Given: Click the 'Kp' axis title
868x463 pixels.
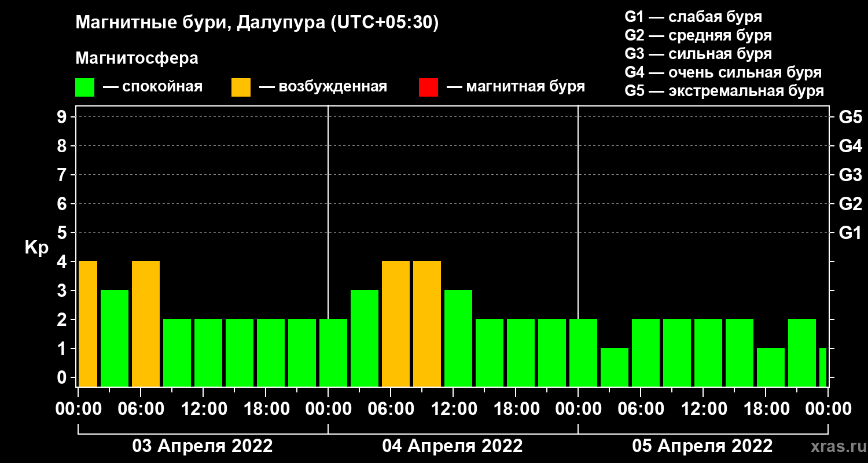Looking at the screenshot, I should point(36,247).
